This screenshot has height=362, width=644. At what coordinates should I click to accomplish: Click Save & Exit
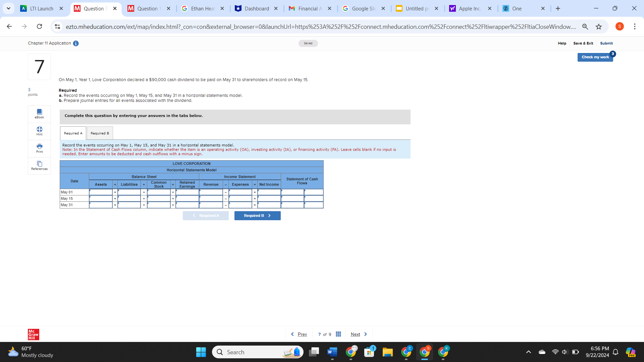click(x=583, y=43)
